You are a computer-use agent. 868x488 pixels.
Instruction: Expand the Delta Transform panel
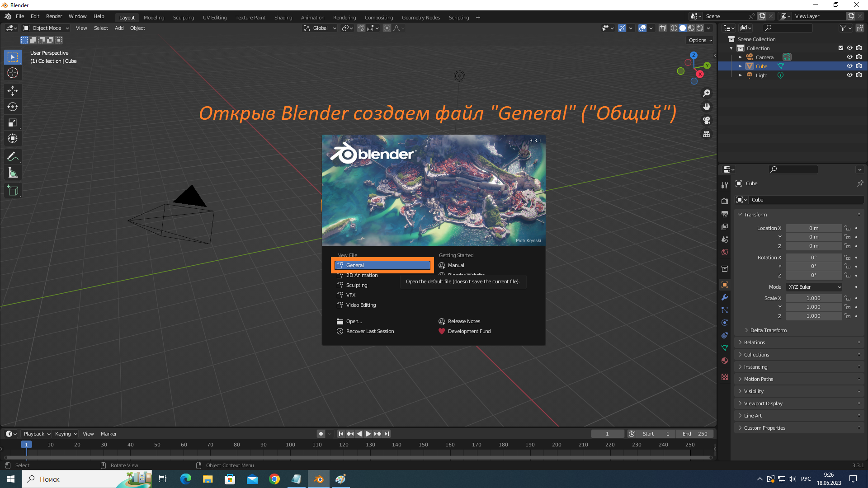(x=768, y=330)
